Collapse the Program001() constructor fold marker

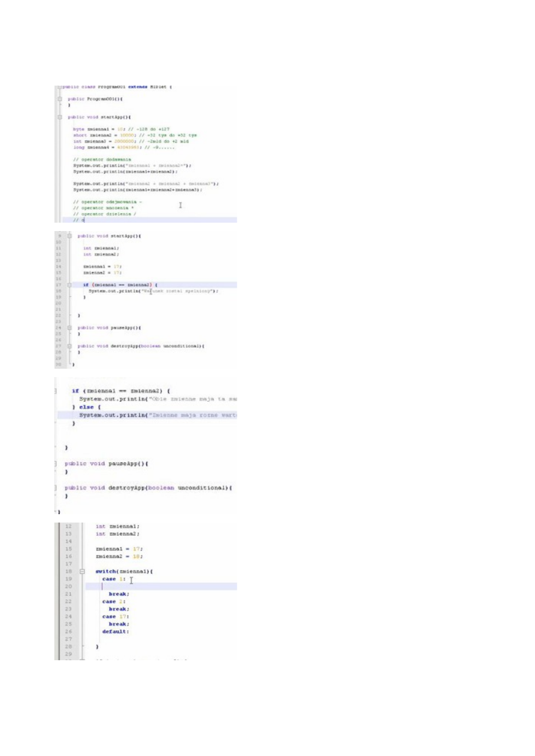pos(60,99)
